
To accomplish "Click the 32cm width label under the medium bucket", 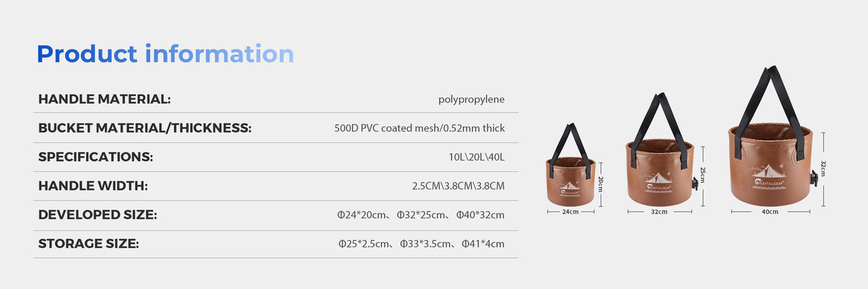I will [x=659, y=212].
